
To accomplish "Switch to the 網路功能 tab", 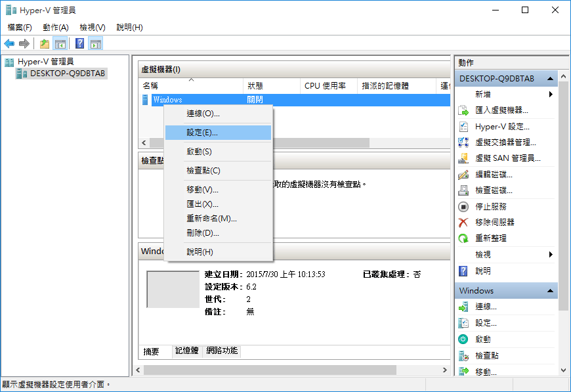I will (222, 351).
